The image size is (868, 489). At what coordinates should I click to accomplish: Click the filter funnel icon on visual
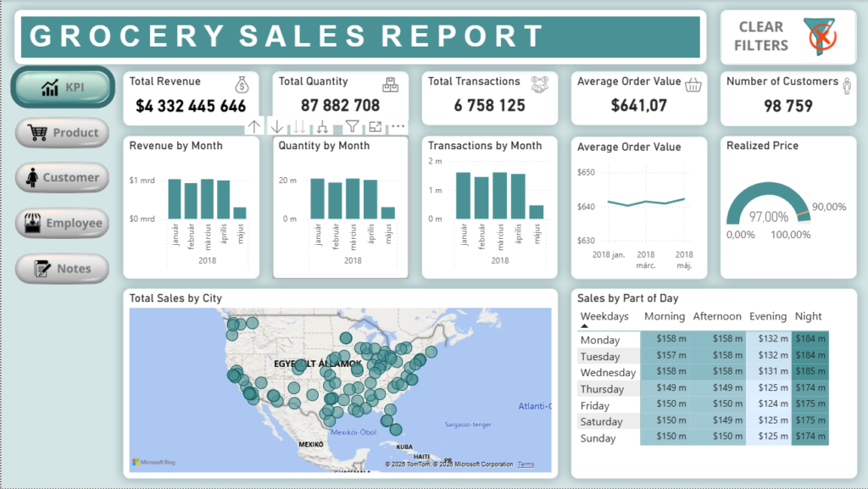(352, 127)
